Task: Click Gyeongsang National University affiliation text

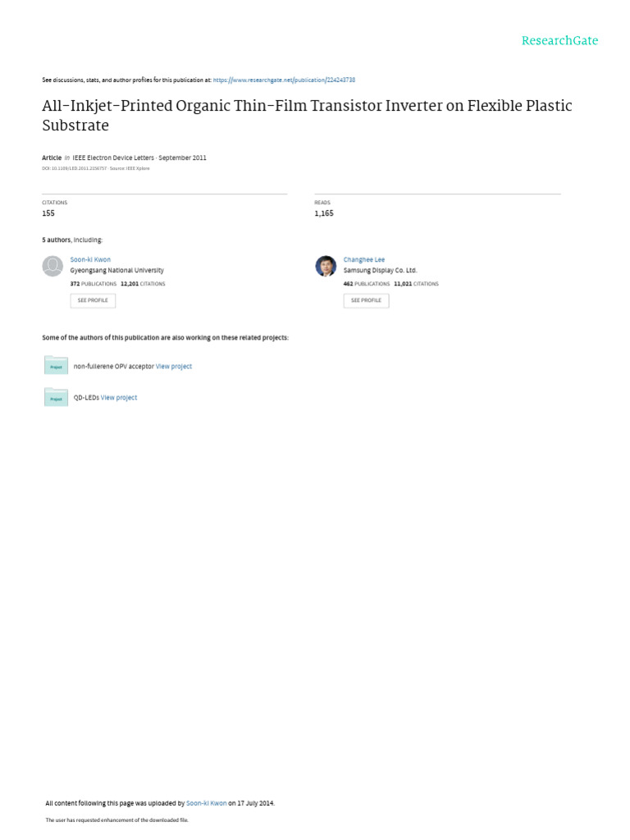Action: (x=116, y=271)
